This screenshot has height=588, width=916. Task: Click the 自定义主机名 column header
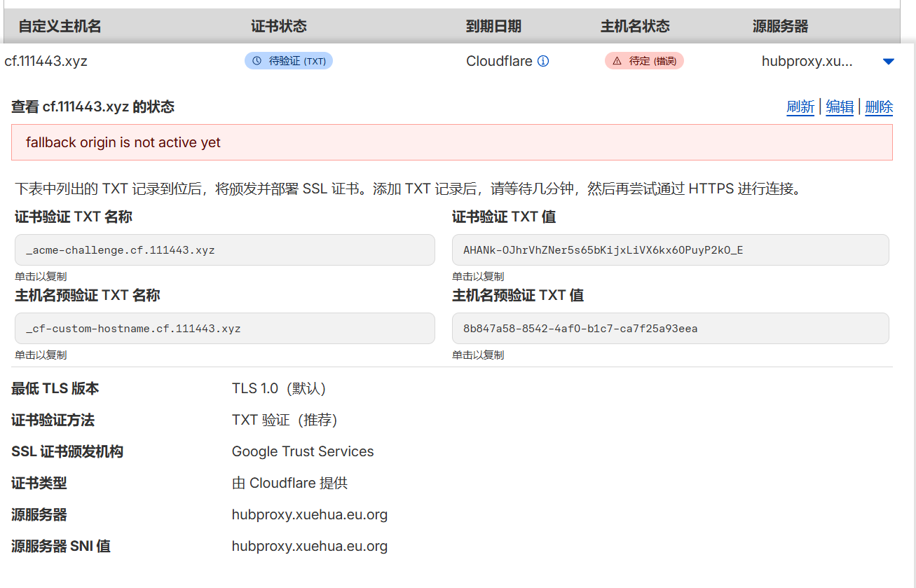point(60,27)
